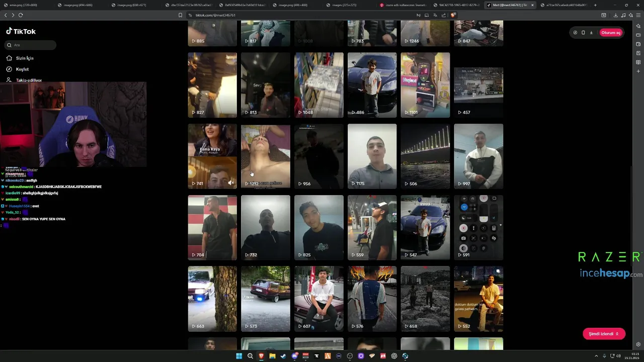Open the Brave main menu hamburger

(x=638, y=15)
